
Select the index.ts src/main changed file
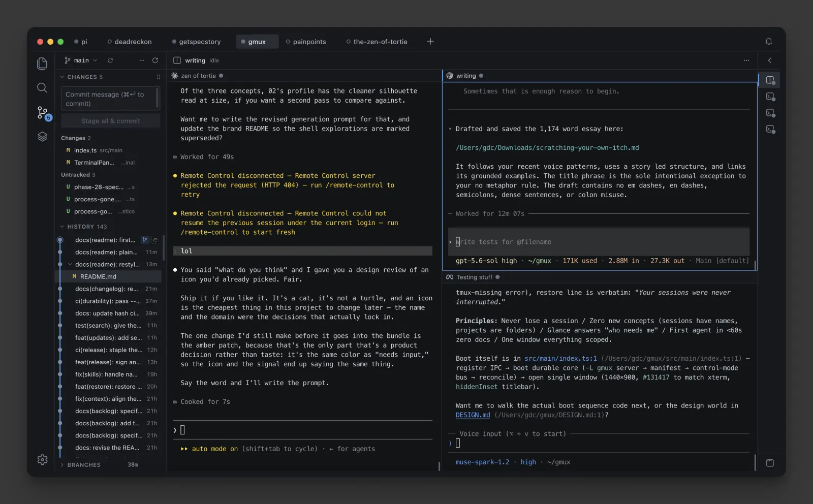(108, 150)
